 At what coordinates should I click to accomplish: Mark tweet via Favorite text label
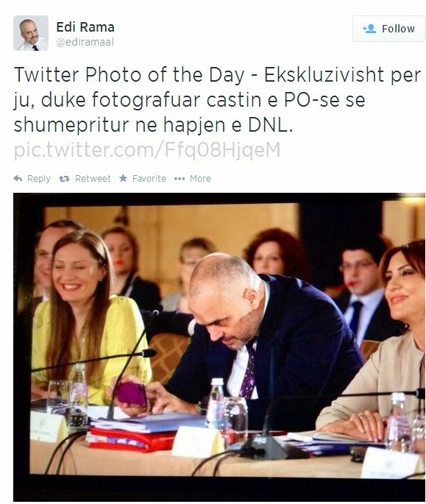[149, 179]
